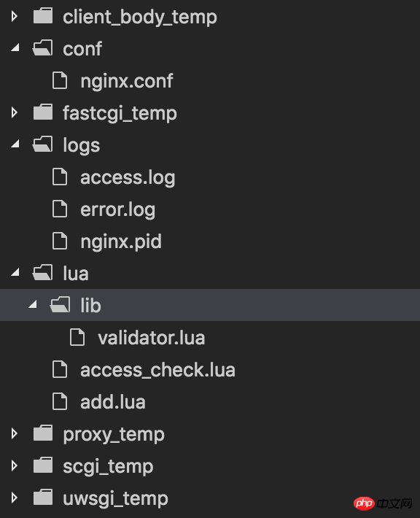Click the proxy_temp folder icon

click(x=43, y=433)
